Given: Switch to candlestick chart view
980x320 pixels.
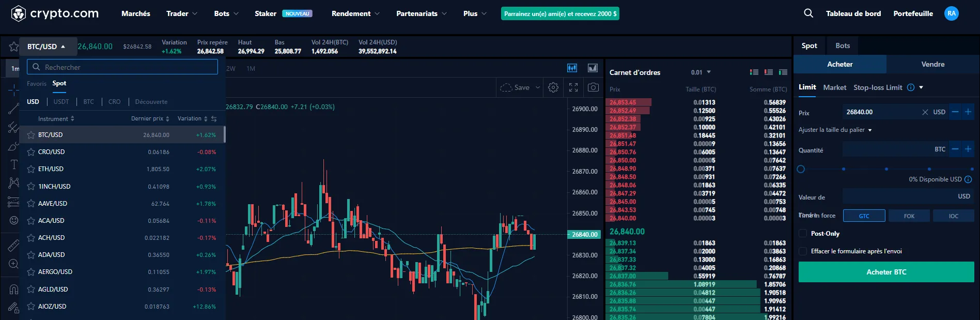Looking at the screenshot, I should pos(572,68).
